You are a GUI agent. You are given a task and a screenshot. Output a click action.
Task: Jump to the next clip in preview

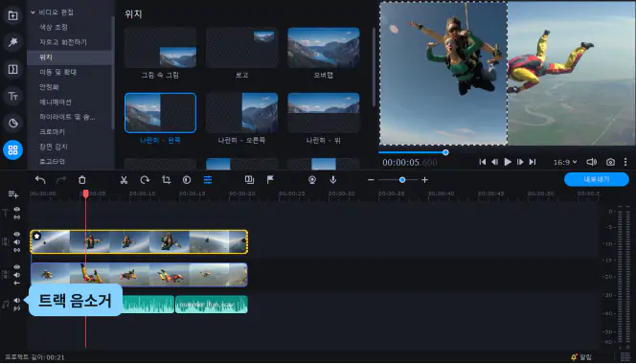click(533, 162)
